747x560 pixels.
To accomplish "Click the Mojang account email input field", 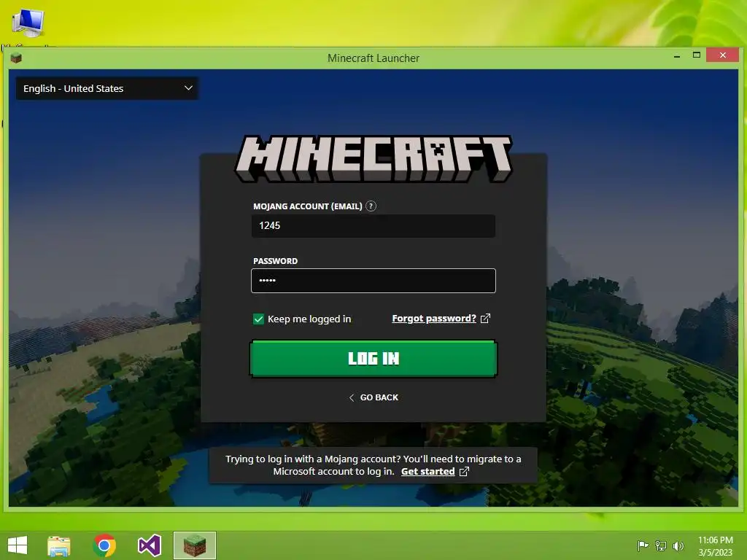I will [373, 226].
